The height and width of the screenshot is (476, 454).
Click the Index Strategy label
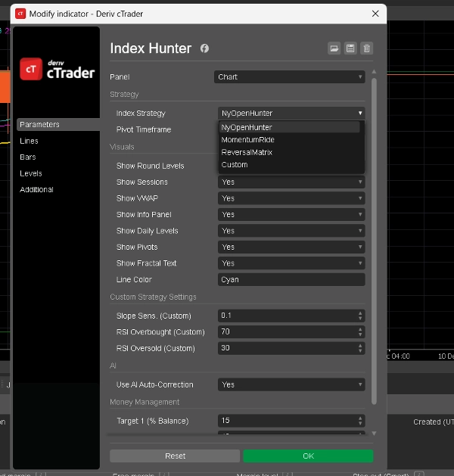[141, 114]
